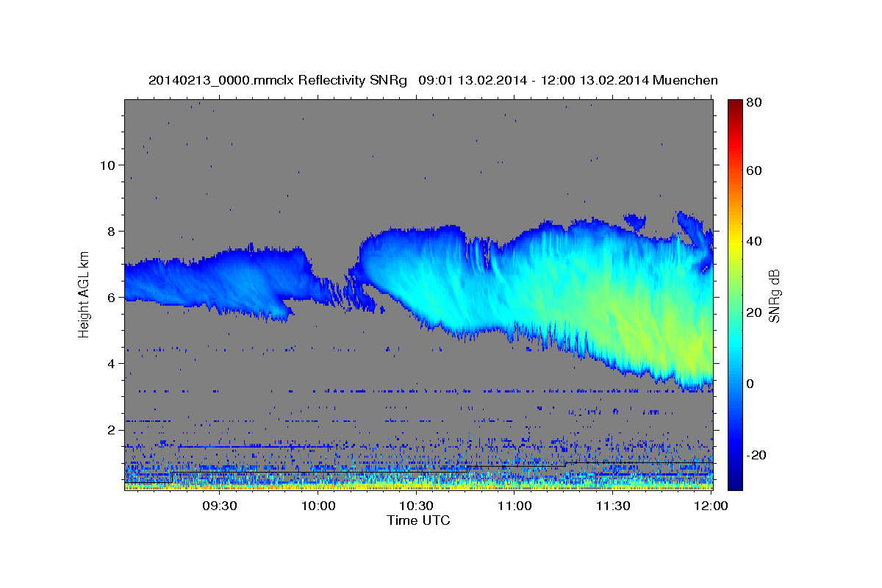
Task: Click the colorbar value 20
Action: pos(753,312)
